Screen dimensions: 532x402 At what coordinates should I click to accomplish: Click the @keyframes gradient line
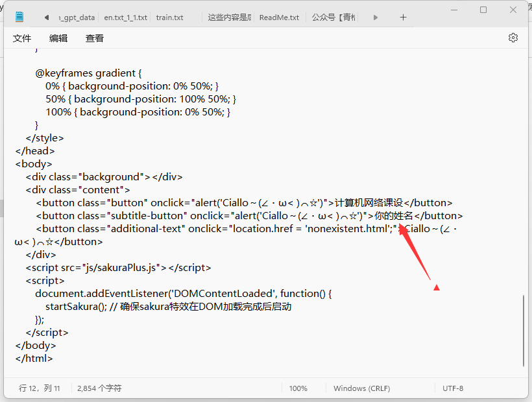tap(88, 73)
